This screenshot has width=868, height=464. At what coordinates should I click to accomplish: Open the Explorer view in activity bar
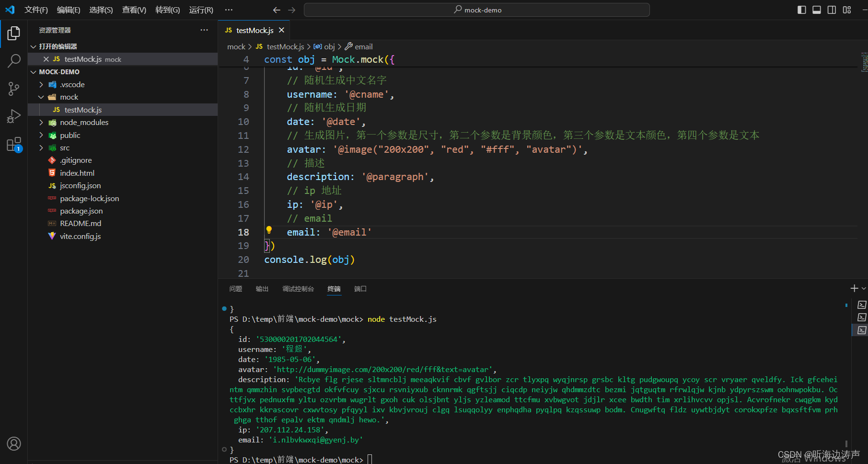tap(14, 33)
